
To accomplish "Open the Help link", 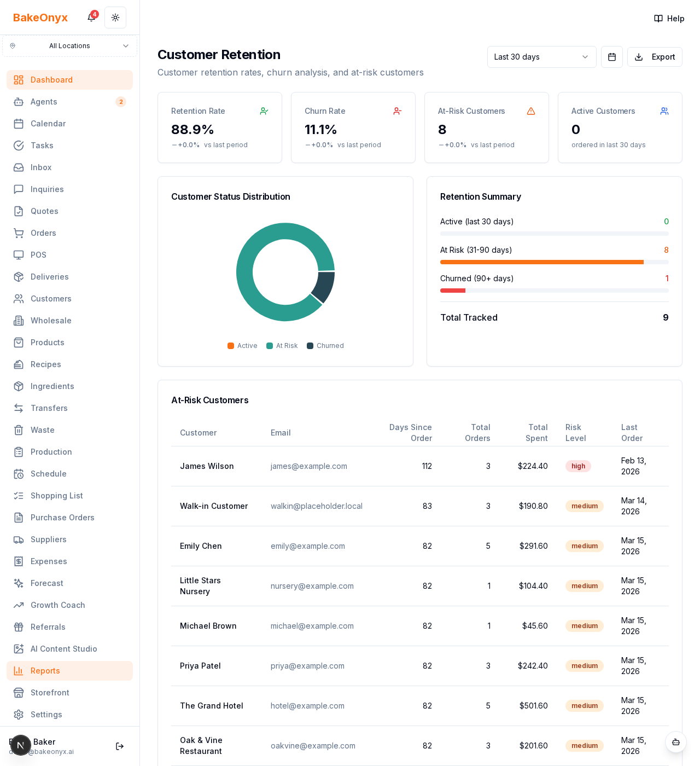I will coord(669,19).
